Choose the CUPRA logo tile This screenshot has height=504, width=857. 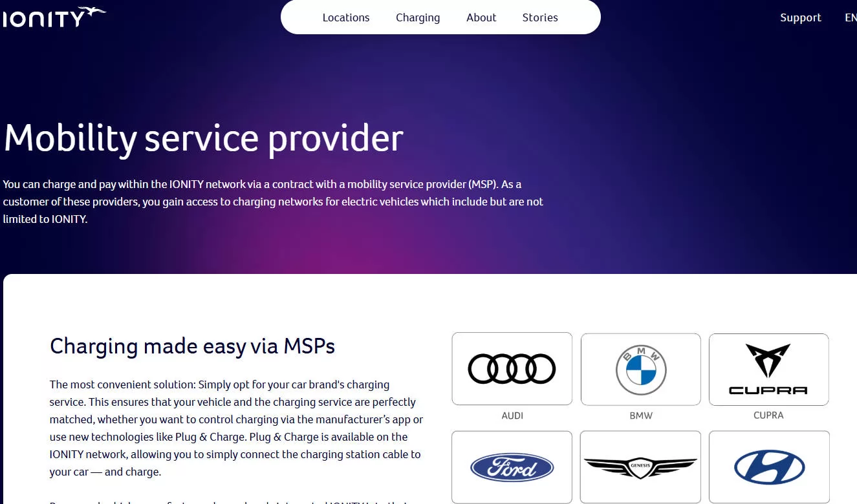point(768,370)
